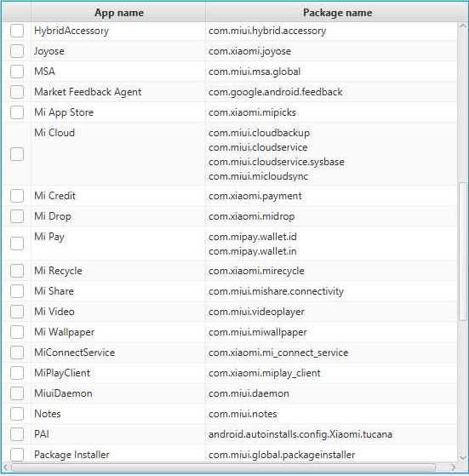Click package com.mipay.wallet.id
The width and height of the screenshot is (469, 476).
[253, 237]
